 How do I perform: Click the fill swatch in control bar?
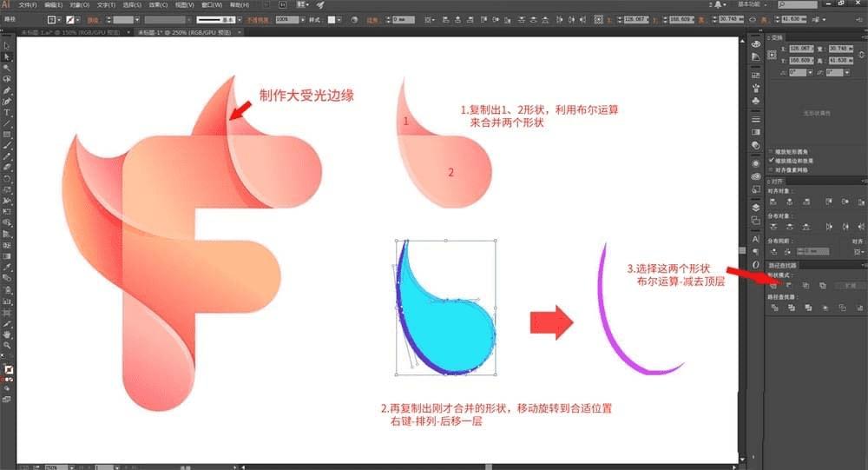pos(51,19)
